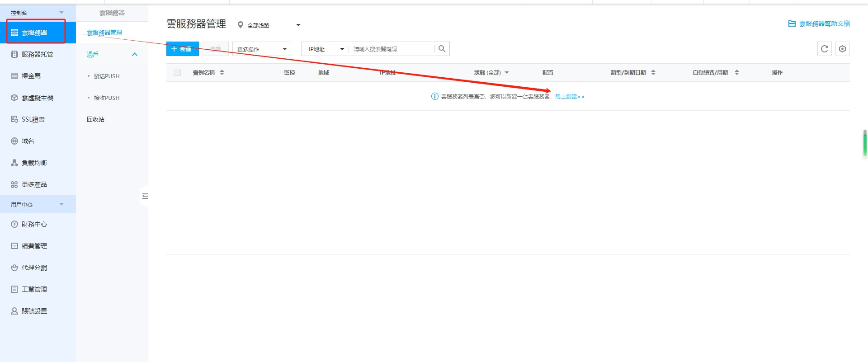Open the 雲服務器 submenu header tab
This screenshot has height=362, width=868.
(x=112, y=13)
